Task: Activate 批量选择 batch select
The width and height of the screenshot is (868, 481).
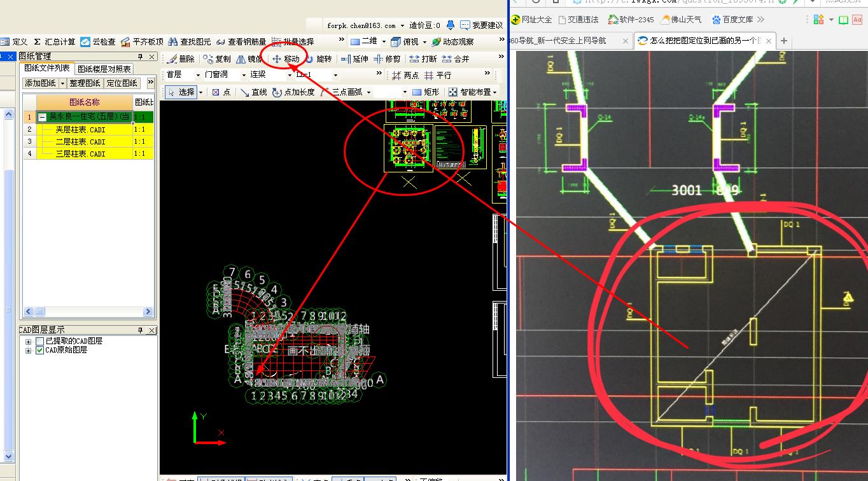Action: [x=292, y=42]
